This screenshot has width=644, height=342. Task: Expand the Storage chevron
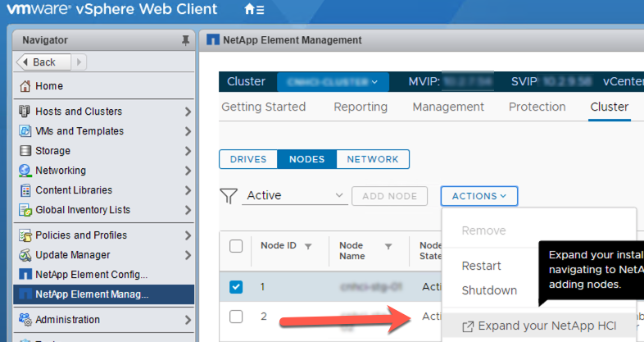pyautogui.click(x=188, y=151)
